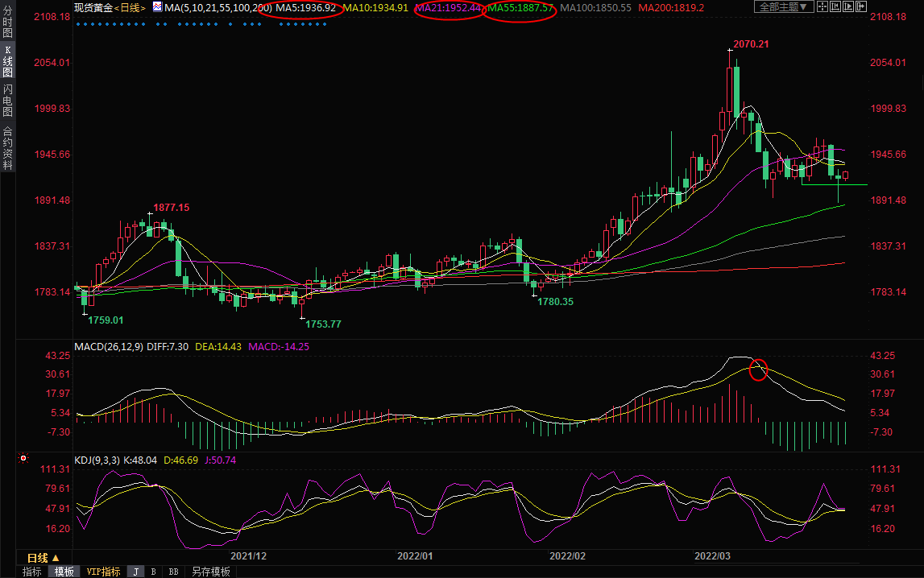Open the 全部主题 dropdown

[784, 6]
